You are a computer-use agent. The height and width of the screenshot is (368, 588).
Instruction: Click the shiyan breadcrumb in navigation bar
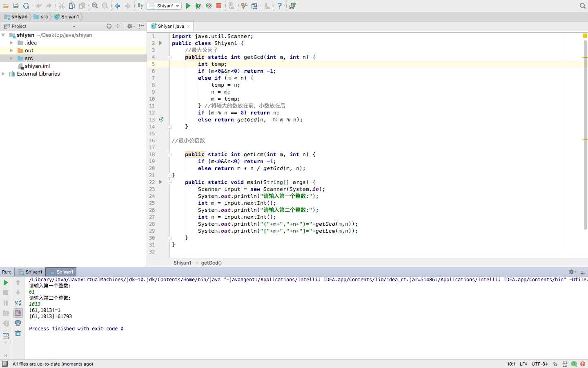[x=16, y=17]
